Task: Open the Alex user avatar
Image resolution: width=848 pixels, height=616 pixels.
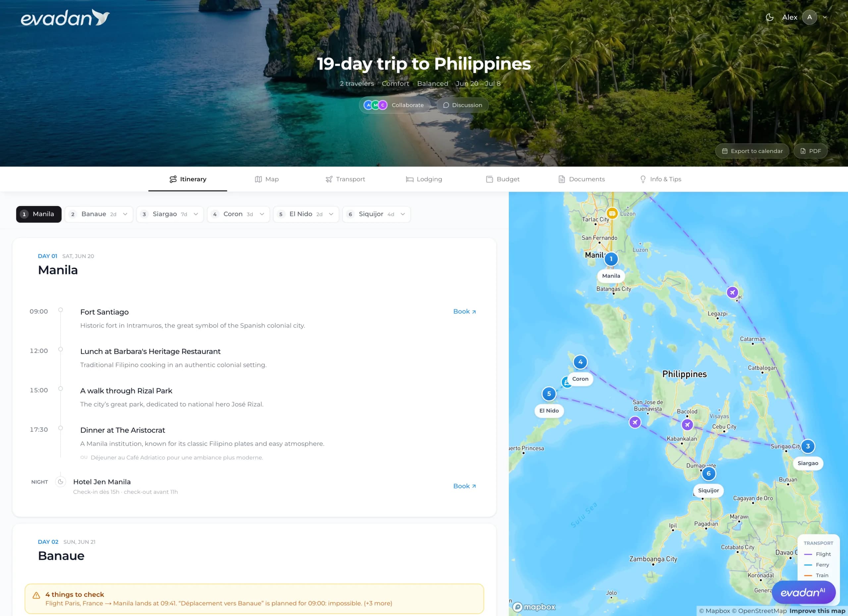Action: pyautogui.click(x=809, y=17)
